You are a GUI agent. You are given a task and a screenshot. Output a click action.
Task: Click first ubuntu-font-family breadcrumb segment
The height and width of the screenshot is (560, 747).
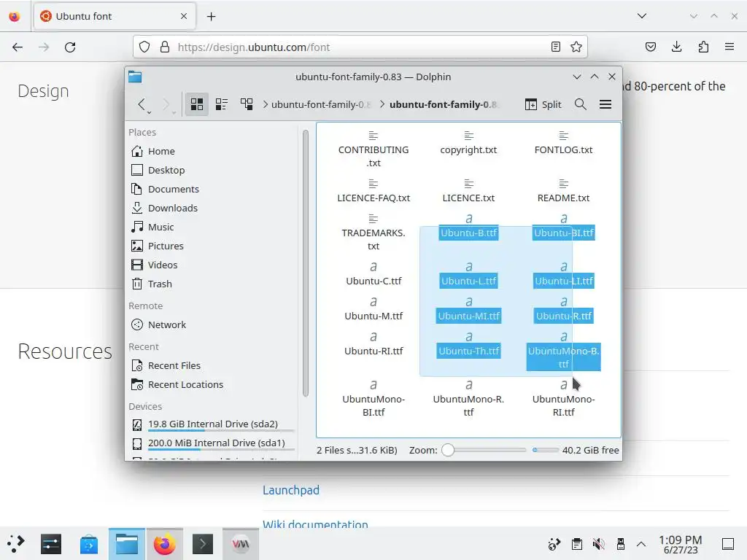point(321,104)
